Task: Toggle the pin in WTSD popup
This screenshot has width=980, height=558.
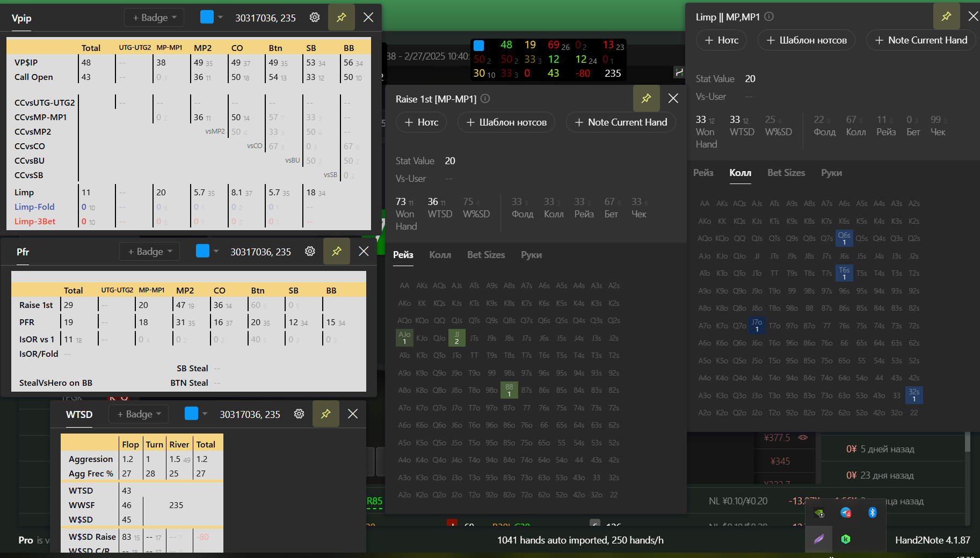Action: tap(326, 414)
